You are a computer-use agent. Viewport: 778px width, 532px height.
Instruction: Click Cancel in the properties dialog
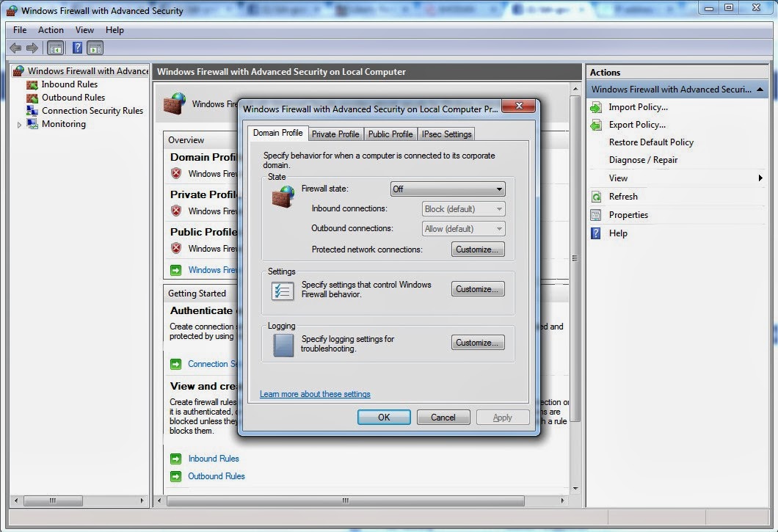(x=443, y=418)
